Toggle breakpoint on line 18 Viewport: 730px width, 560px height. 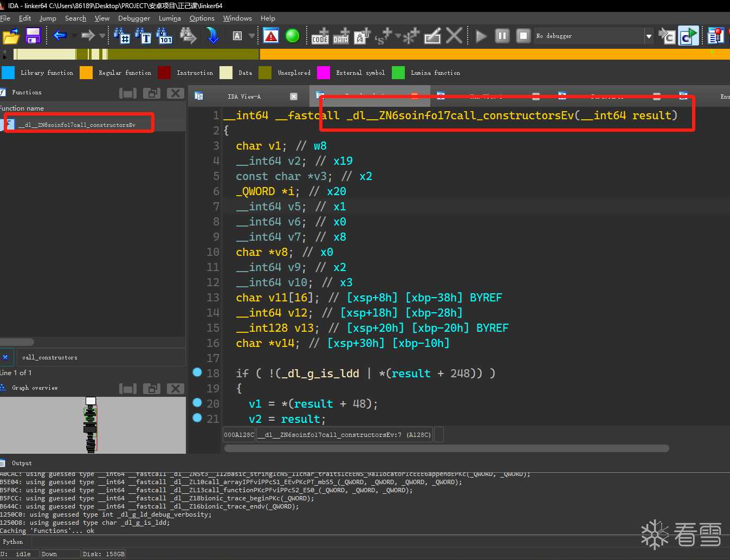(x=197, y=372)
